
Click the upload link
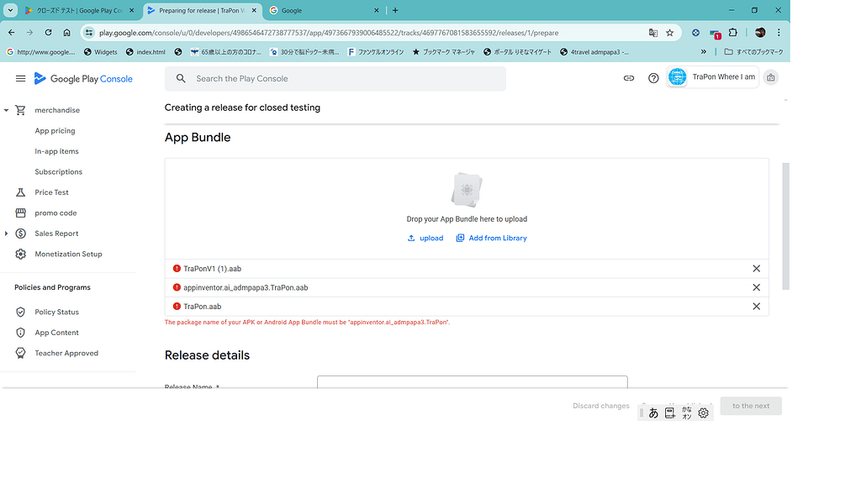click(x=425, y=238)
